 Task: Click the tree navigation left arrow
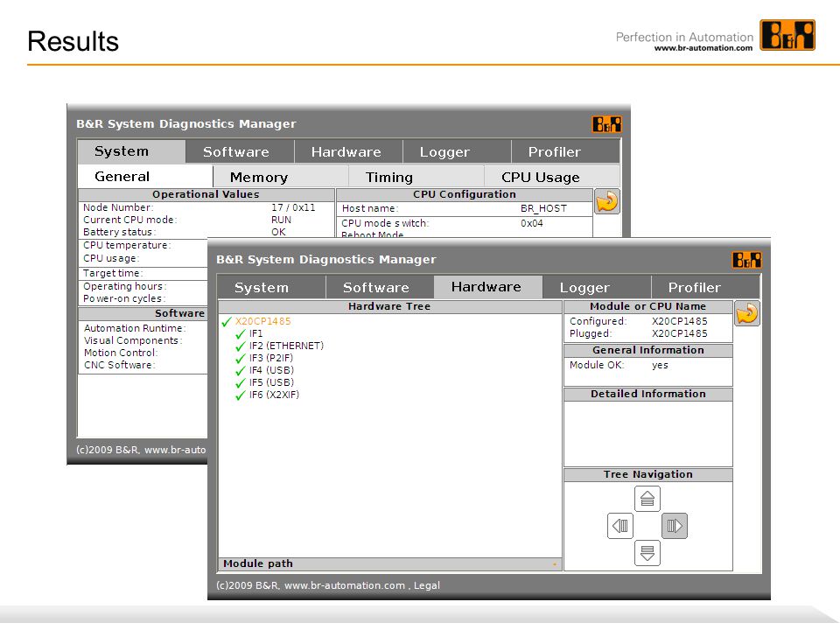(620, 526)
